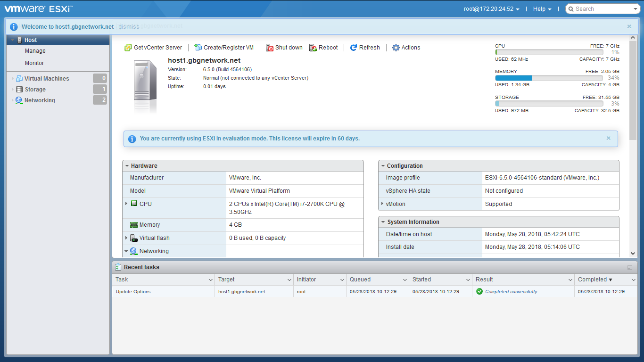The image size is (644, 362).
Task: Select Storage in navigator
Action: tap(35, 90)
